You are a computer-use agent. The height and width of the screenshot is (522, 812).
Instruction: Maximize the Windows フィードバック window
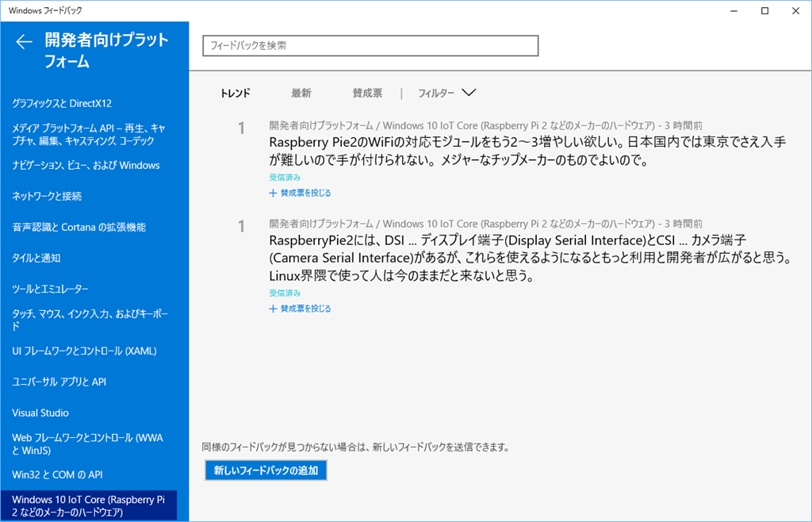click(x=764, y=10)
